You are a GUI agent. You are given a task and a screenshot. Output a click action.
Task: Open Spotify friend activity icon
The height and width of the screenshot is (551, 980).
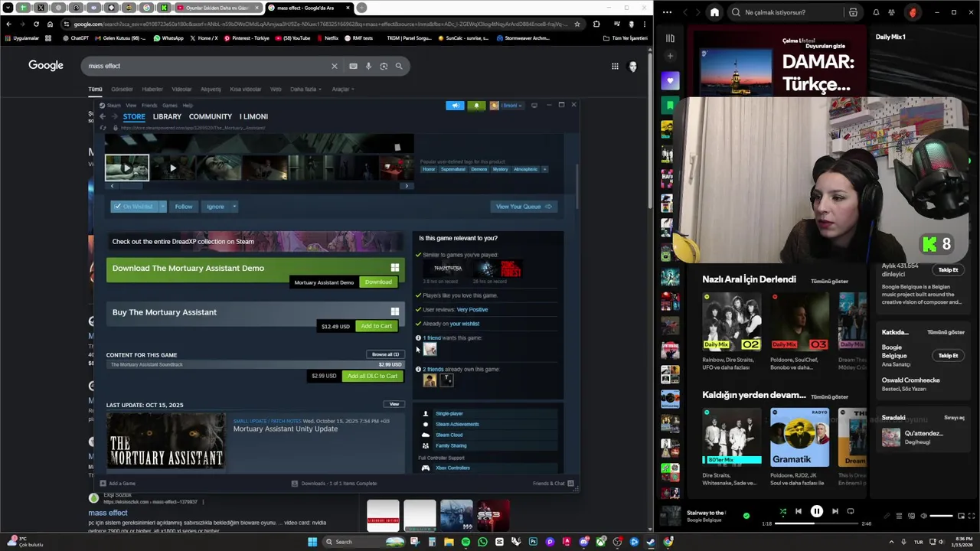pyautogui.click(x=891, y=12)
